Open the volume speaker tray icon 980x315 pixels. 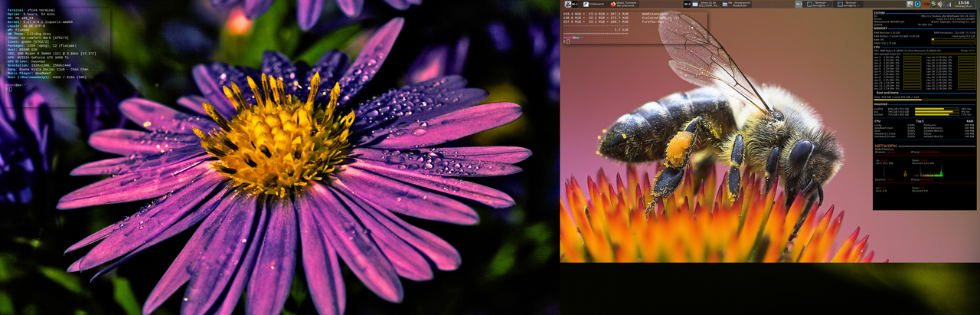pos(940,4)
